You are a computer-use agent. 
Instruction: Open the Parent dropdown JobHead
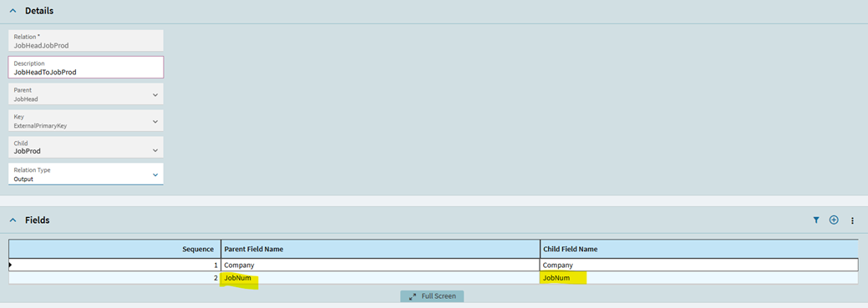pos(86,94)
